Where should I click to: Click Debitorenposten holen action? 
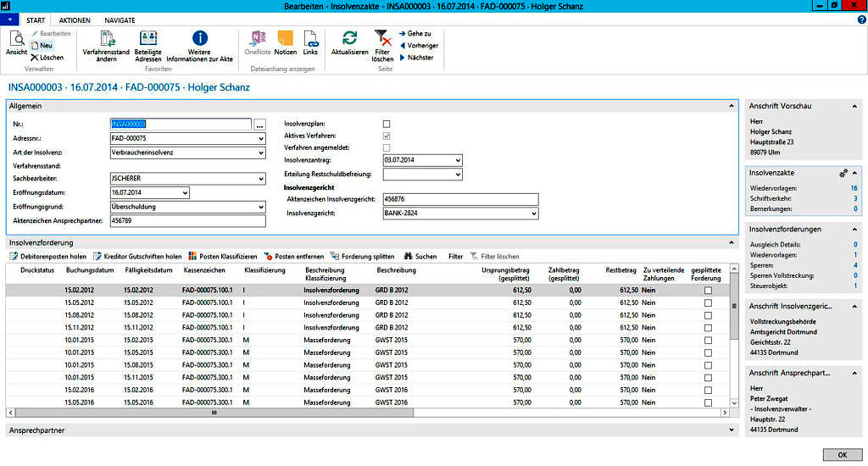point(48,256)
